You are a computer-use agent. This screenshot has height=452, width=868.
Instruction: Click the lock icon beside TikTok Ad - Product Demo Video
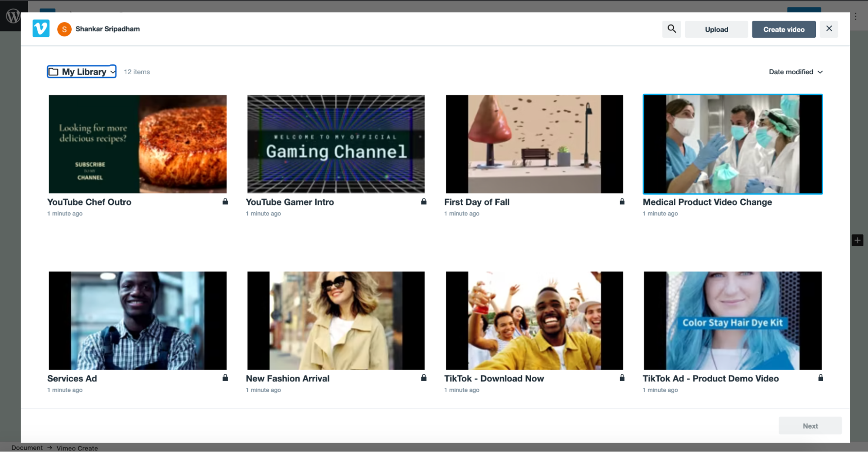click(x=820, y=378)
